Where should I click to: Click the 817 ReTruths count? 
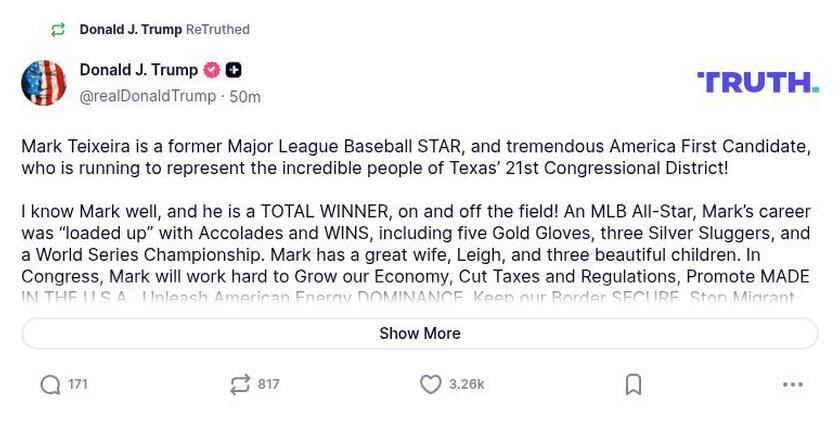[x=268, y=384]
